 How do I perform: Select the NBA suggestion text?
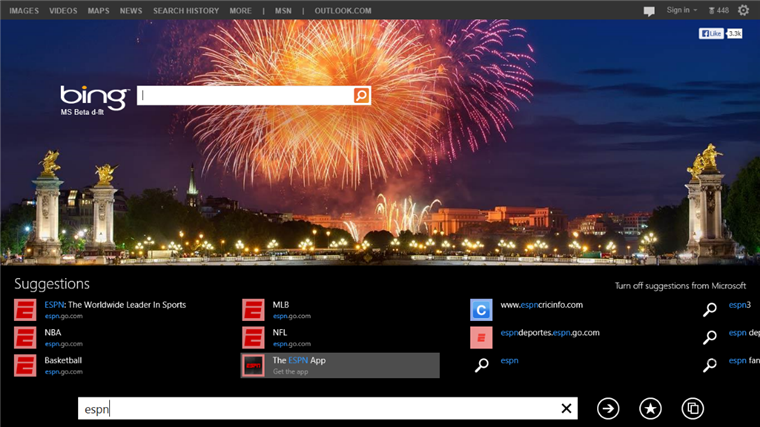[53, 332]
